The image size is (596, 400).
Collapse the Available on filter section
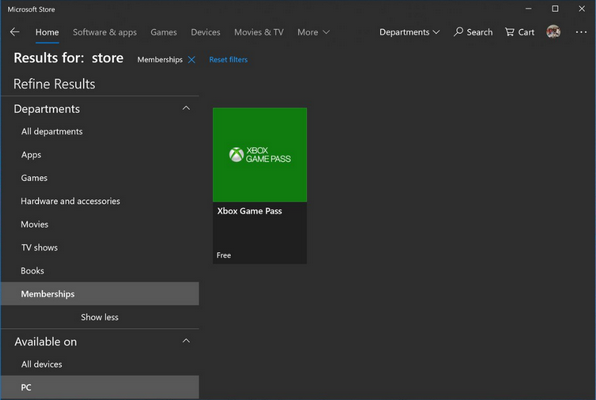coord(186,341)
